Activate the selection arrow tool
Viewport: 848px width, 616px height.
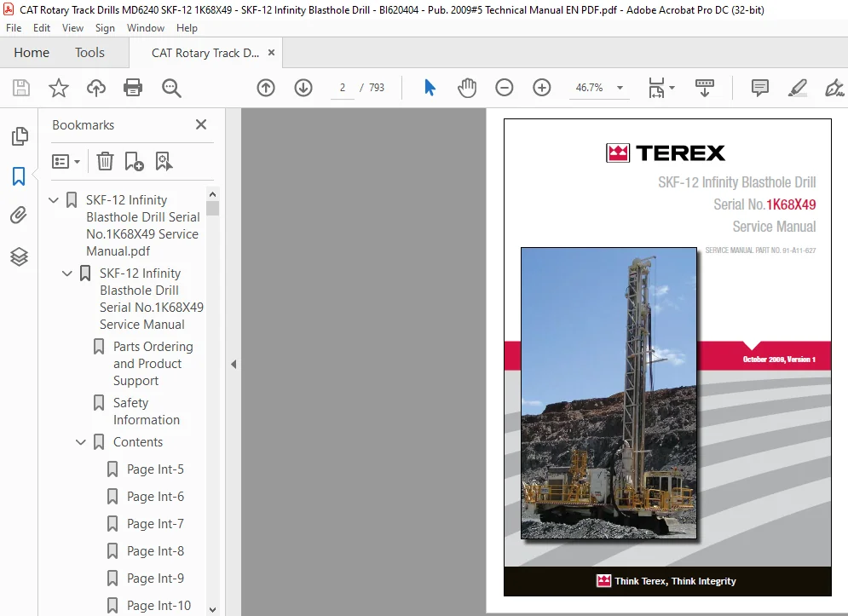[430, 88]
